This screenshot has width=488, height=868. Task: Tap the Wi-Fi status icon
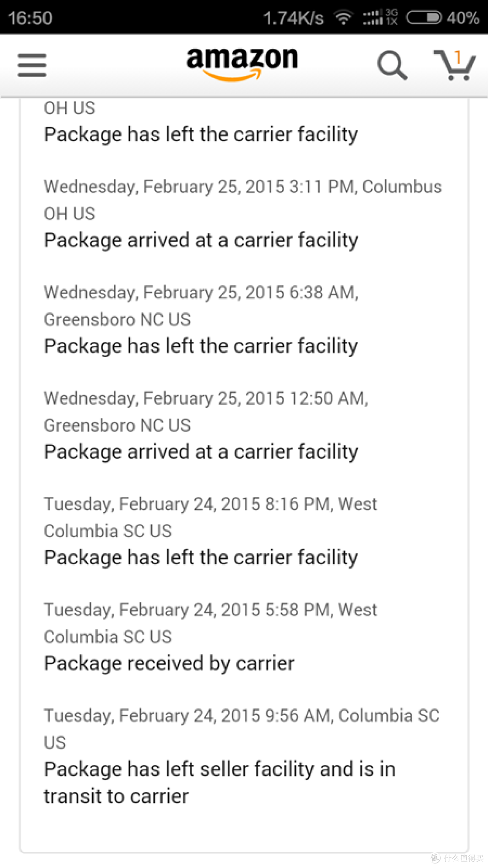click(x=343, y=18)
